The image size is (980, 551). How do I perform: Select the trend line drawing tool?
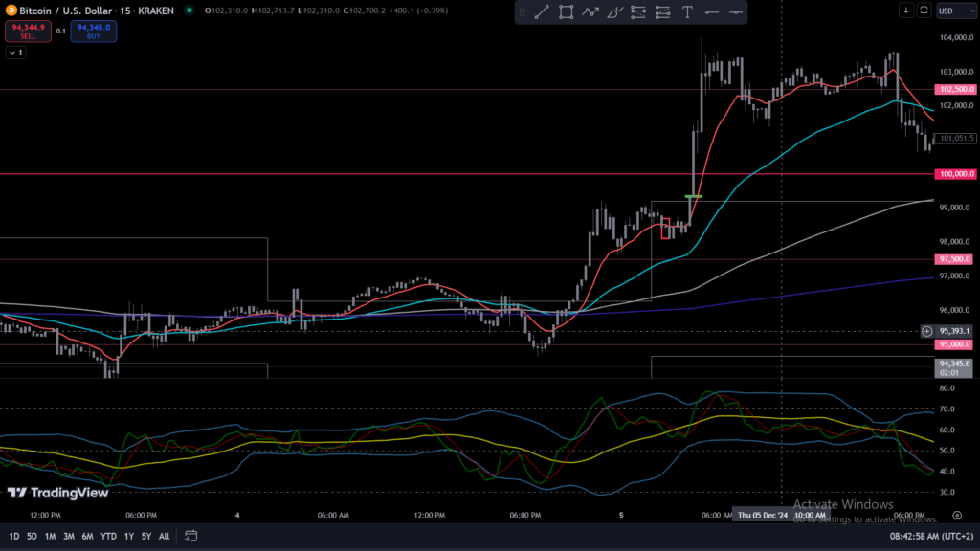coord(542,12)
